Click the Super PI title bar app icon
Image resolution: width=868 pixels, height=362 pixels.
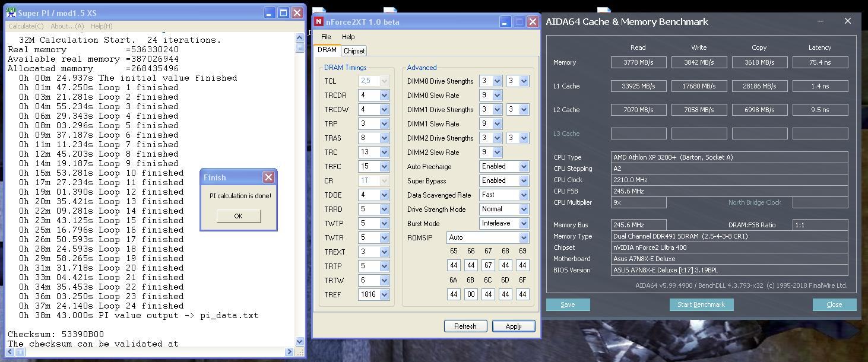(11, 13)
